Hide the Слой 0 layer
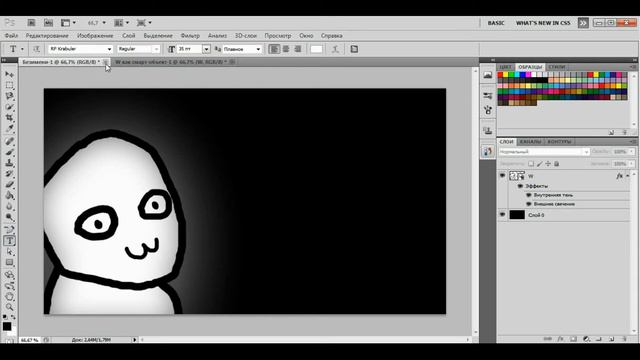 (502, 215)
